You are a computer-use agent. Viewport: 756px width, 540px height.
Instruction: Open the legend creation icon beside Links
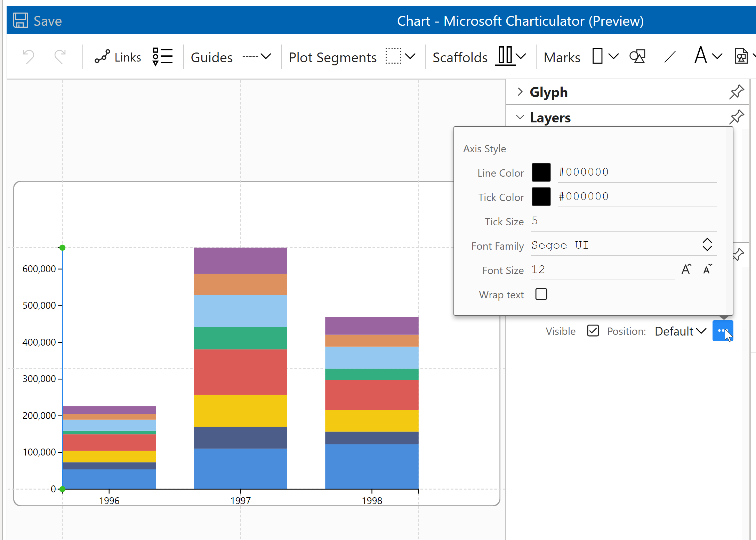point(162,56)
